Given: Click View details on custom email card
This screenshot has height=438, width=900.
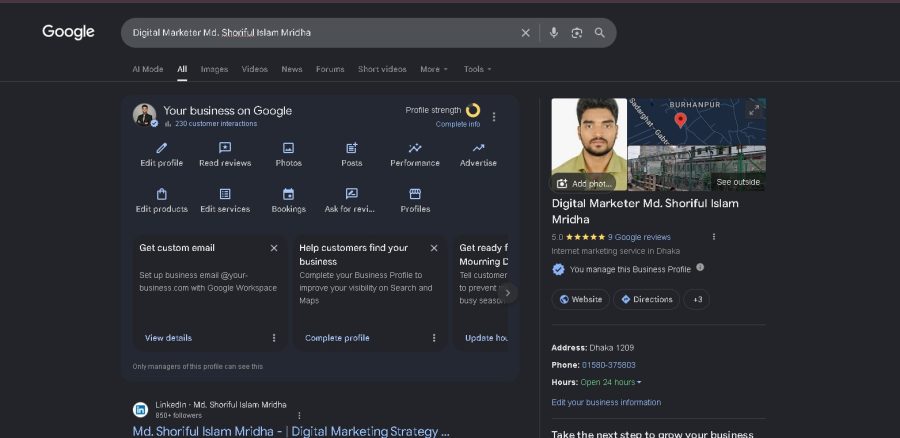Looking at the screenshot, I should pyautogui.click(x=168, y=338).
